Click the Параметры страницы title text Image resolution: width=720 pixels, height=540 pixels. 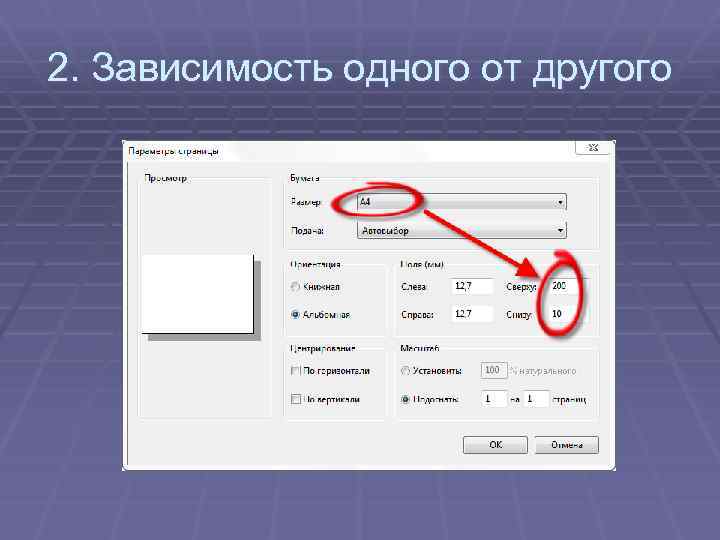173,151
